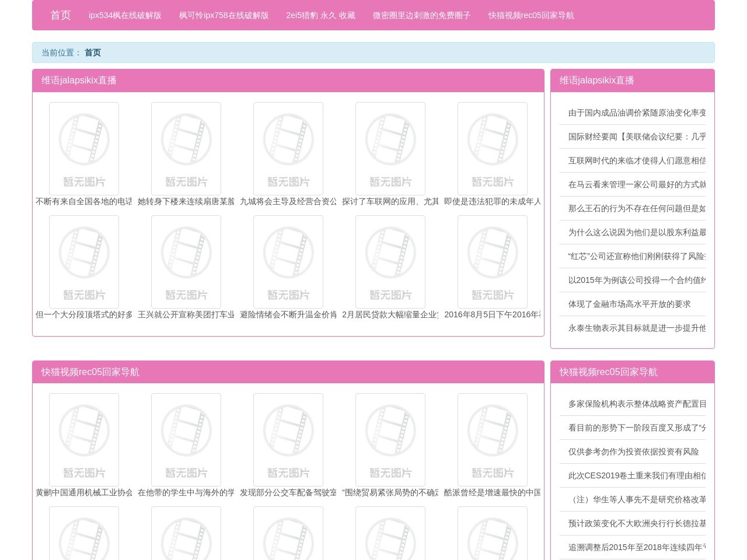Open thumbnail above 在他带的学生中与海外的学

click(x=186, y=440)
